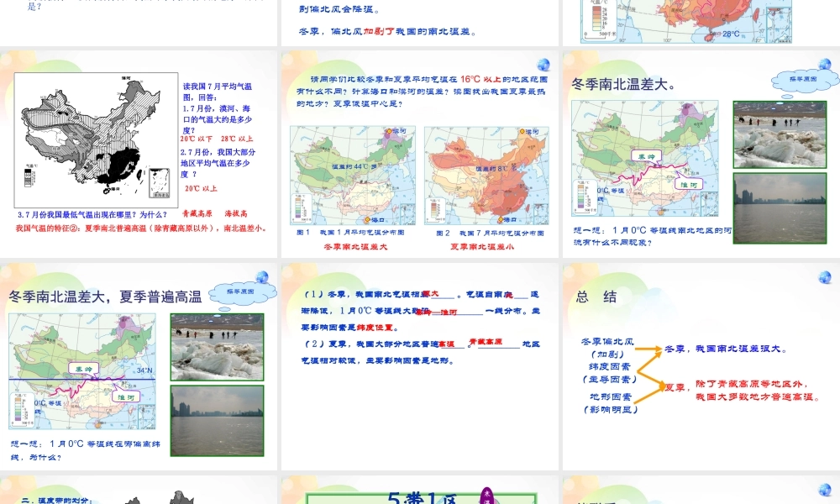Viewport: 840px width, 504px height.
Task: Click the ice photo on the 冬季南北温差大。 slide
Action: (780, 134)
